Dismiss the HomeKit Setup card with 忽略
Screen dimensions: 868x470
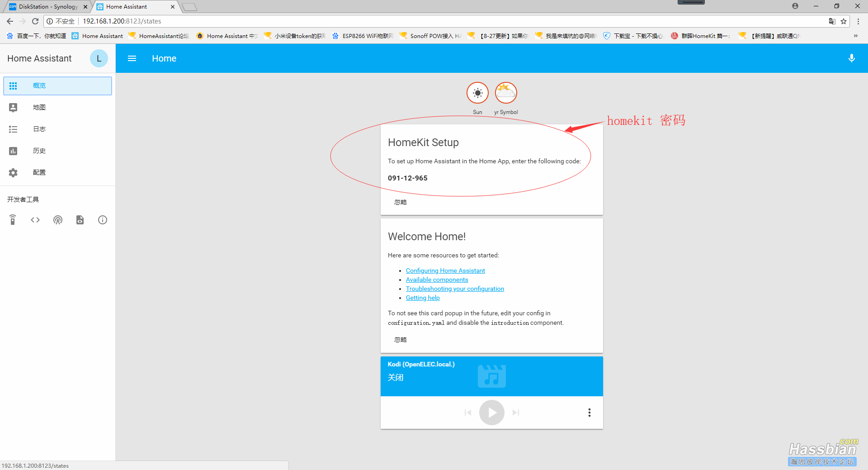click(401, 202)
